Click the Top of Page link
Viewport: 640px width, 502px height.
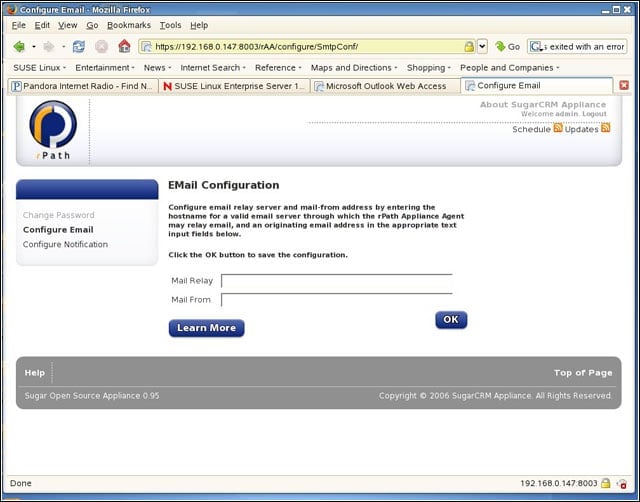tap(583, 373)
